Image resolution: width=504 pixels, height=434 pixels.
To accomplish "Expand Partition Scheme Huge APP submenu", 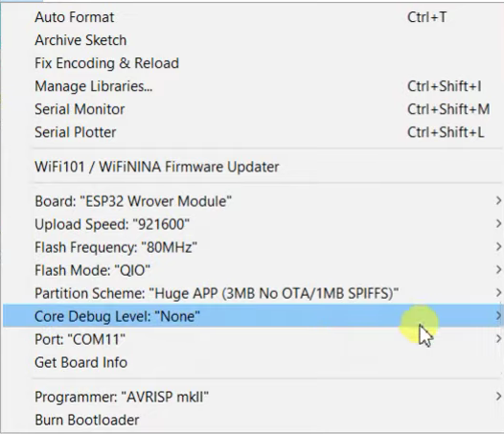I will 253,293.
